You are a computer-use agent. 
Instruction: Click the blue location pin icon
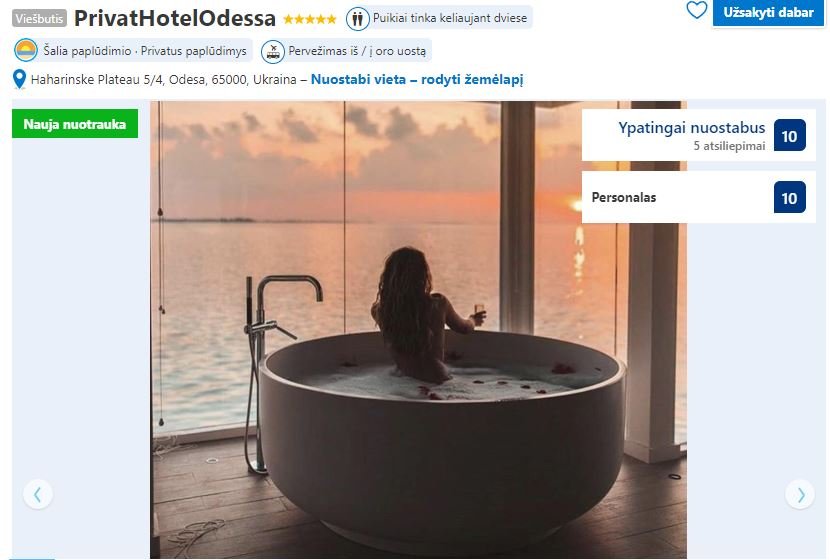[x=19, y=79]
